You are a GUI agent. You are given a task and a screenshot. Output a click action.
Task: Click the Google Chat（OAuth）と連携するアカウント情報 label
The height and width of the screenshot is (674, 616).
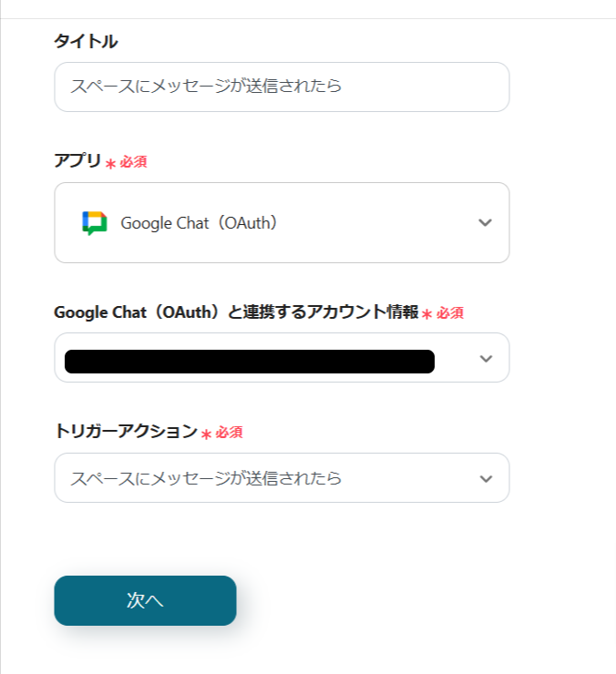[236, 312]
